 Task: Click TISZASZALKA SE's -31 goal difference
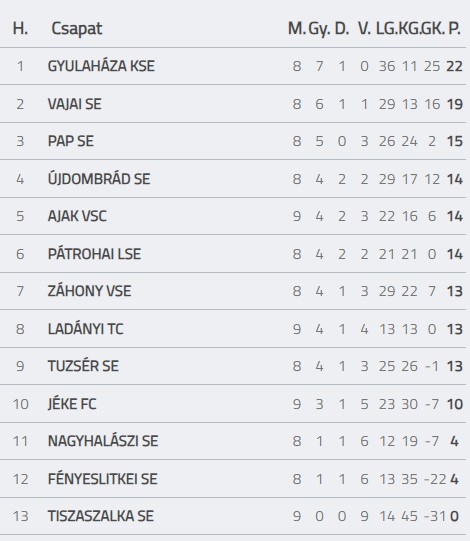[436, 516]
